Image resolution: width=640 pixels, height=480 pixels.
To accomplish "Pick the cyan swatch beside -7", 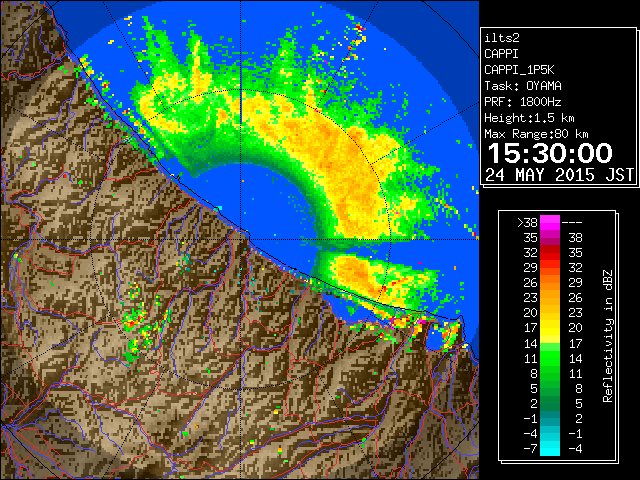I will pyautogui.click(x=550, y=449).
